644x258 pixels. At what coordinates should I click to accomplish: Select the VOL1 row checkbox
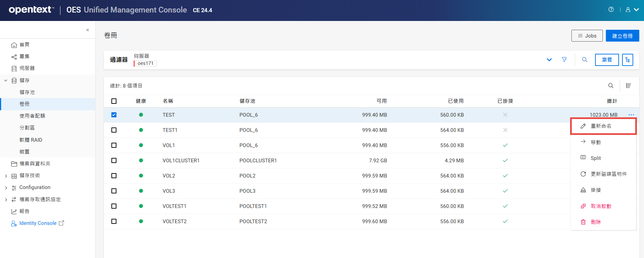pyautogui.click(x=114, y=145)
